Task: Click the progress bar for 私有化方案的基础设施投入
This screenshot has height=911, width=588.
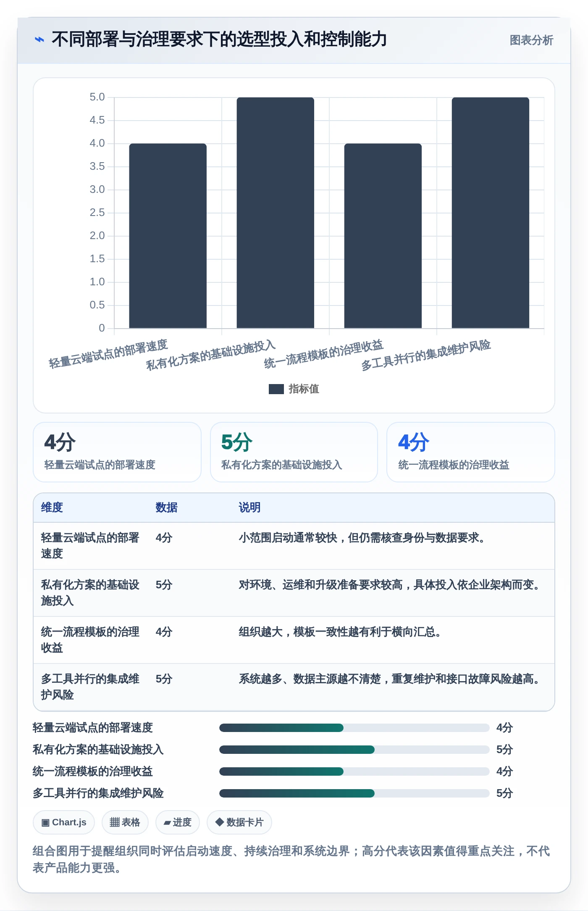Action: [x=354, y=750]
